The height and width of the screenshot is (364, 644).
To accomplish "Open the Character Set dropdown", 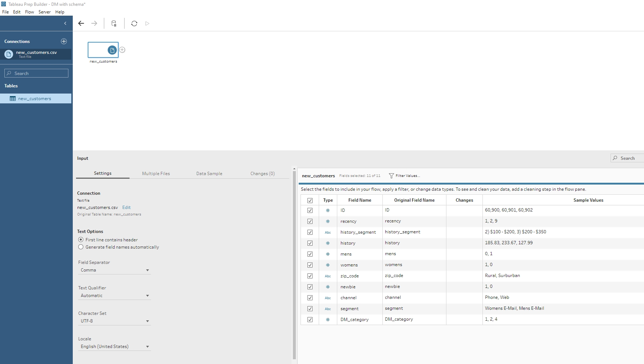I will tap(114, 321).
